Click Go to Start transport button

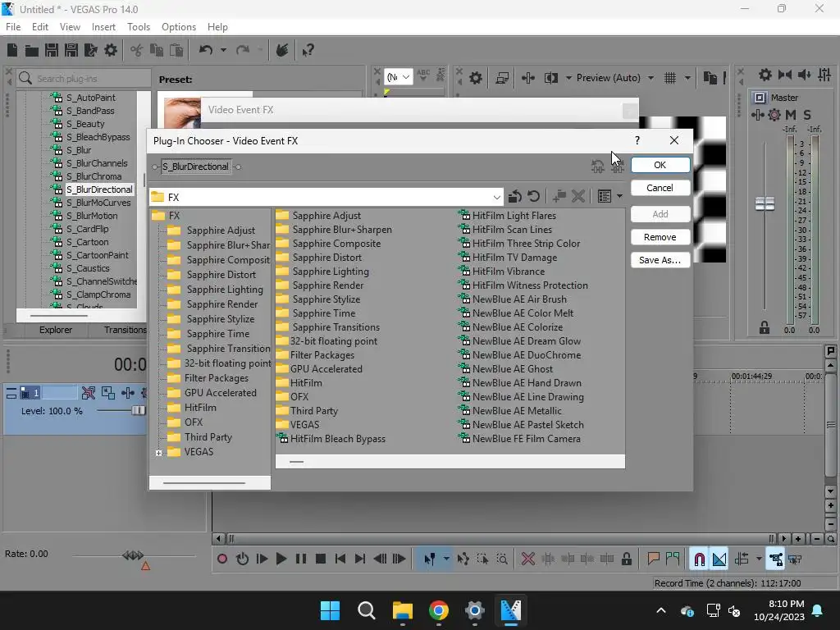[340, 559]
